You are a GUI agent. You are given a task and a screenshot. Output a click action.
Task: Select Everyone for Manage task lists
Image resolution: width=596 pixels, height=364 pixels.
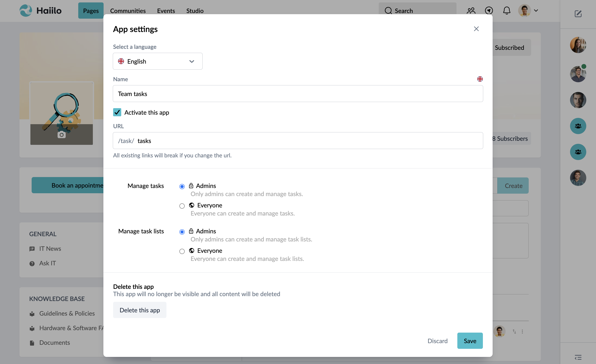point(182,251)
